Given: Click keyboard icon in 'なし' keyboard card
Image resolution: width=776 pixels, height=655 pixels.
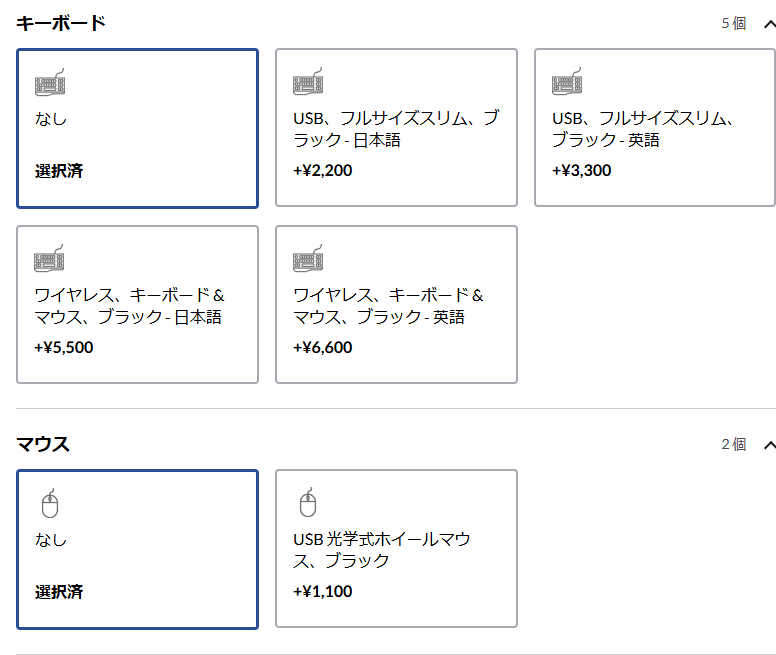Looking at the screenshot, I should 50,82.
